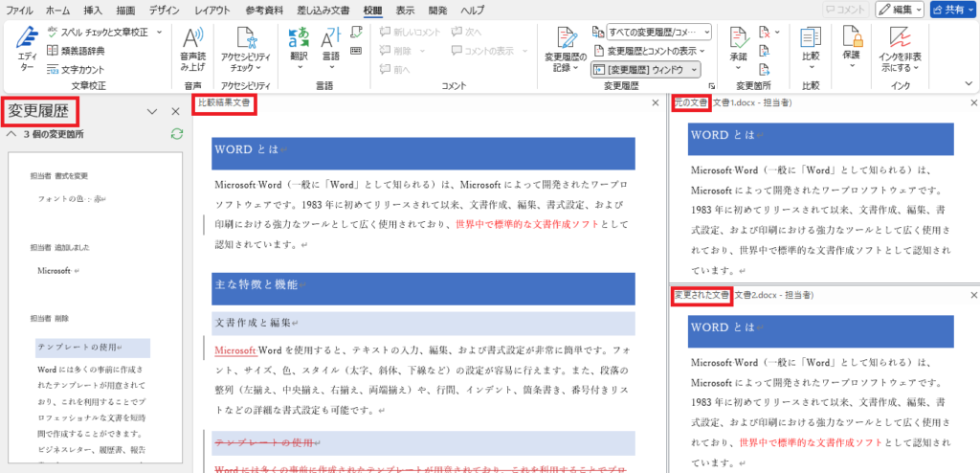Click the underlined red Microsoft insertion

pyautogui.click(x=235, y=349)
